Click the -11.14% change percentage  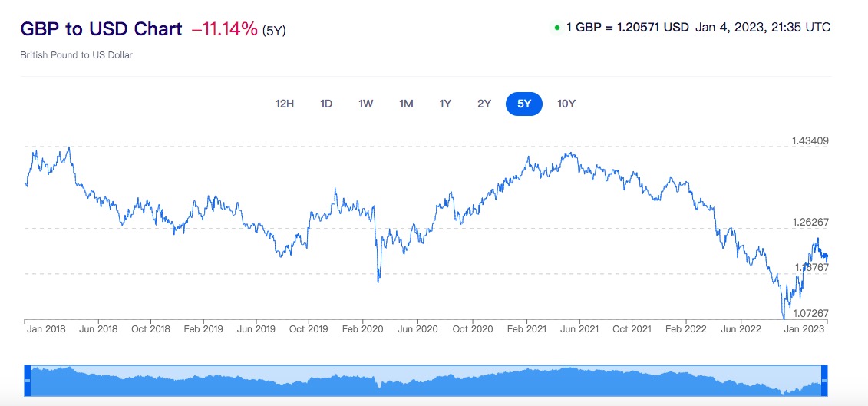click(225, 29)
